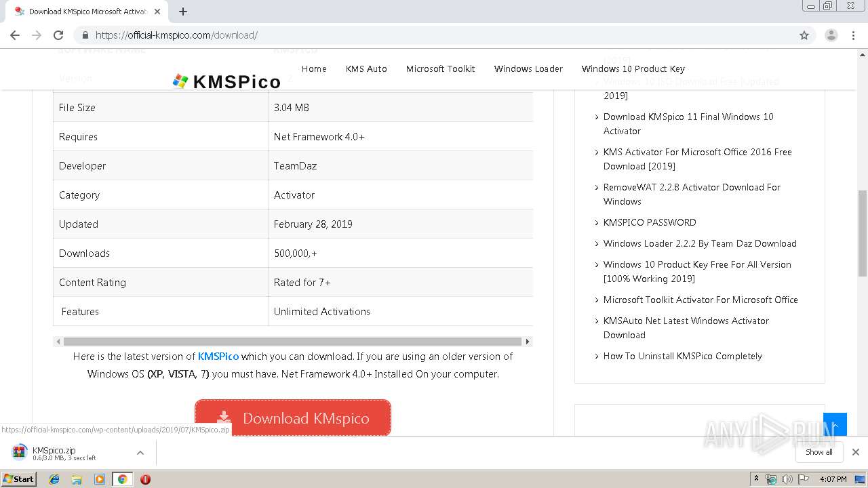Open How To Uninstall KMSPico link
This screenshot has height=488, width=868.
(x=683, y=356)
